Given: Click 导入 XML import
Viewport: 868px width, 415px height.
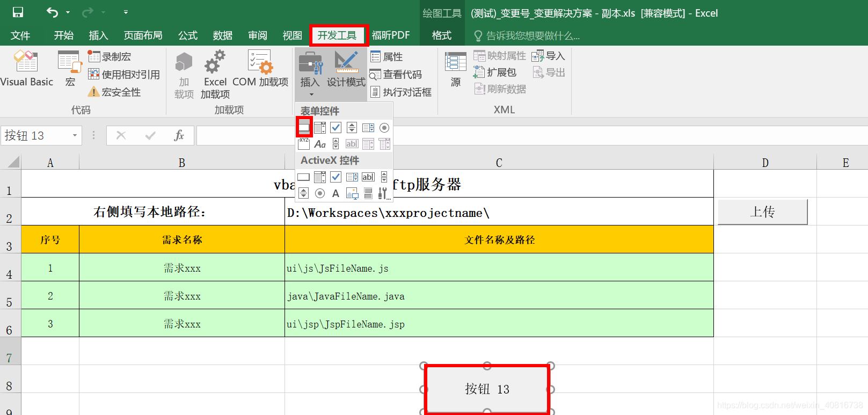Looking at the screenshot, I should 548,56.
